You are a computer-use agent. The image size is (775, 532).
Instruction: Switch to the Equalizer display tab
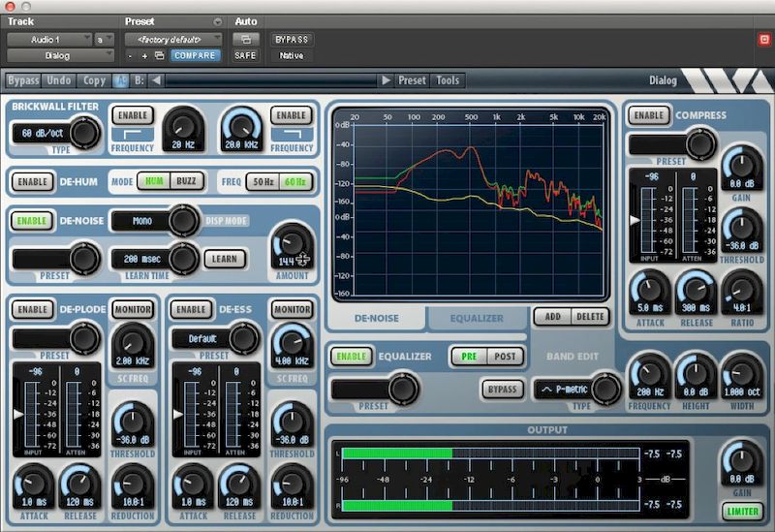click(x=477, y=317)
